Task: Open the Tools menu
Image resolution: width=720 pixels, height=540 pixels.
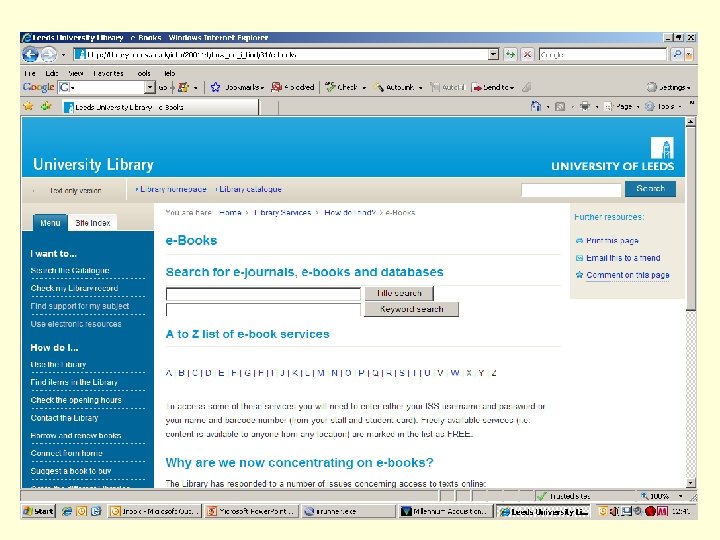Action: coord(144,73)
